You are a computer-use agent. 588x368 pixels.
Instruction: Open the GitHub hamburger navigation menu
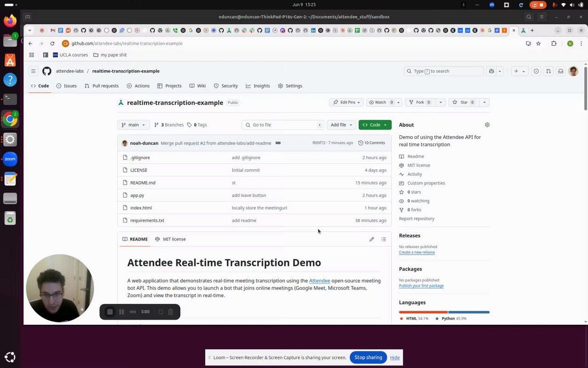click(x=33, y=71)
